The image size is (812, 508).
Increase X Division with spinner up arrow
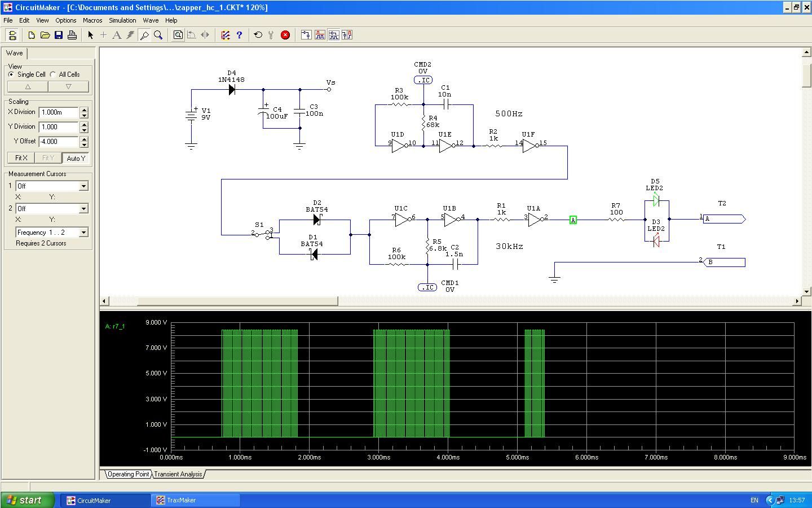click(x=84, y=110)
